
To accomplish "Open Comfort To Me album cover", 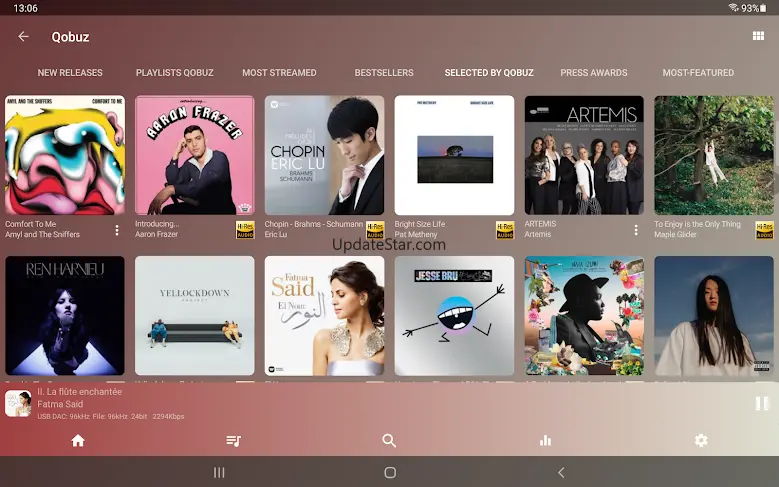I will coord(65,155).
